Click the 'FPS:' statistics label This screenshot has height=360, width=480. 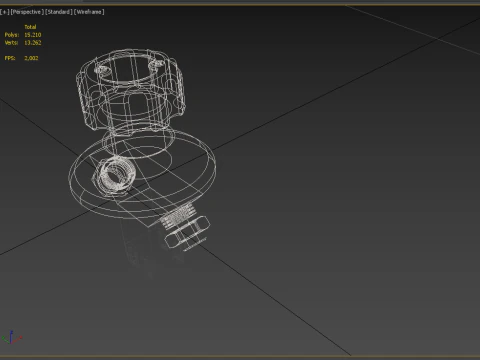(10, 58)
